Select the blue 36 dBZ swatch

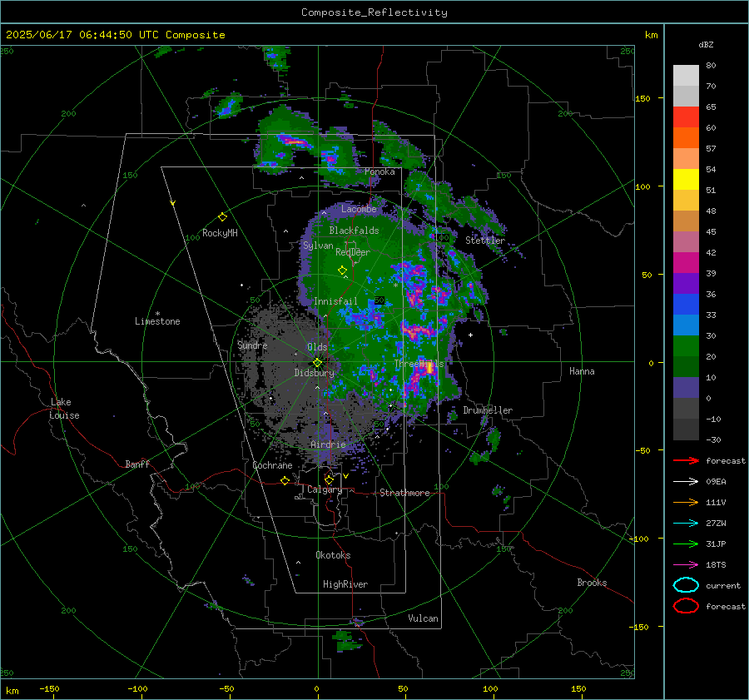(686, 304)
